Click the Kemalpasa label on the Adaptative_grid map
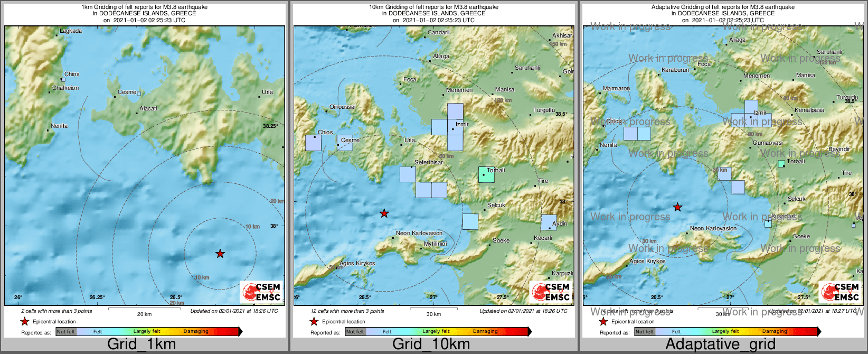The width and height of the screenshot is (868, 354). coord(809,110)
